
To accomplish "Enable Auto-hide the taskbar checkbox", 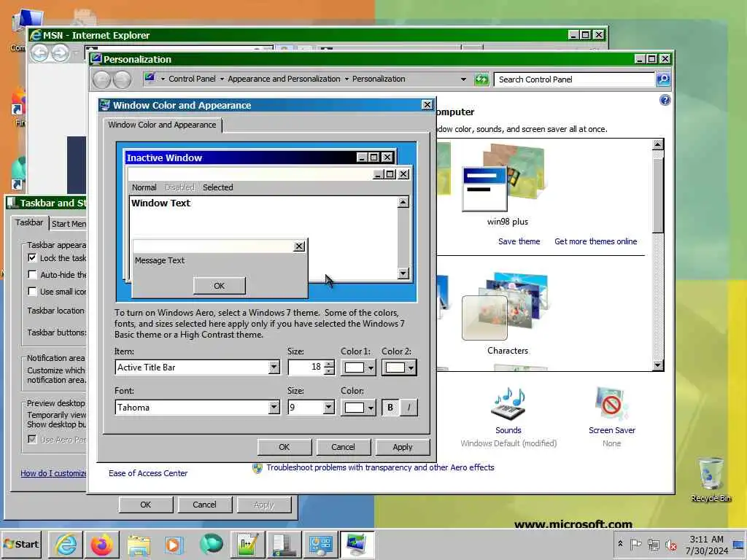I will 32,274.
